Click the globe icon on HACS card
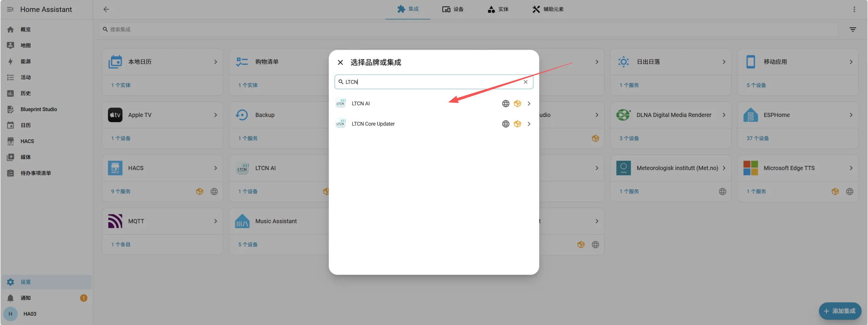The width and height of the screenshot is (868, 325). [214, 191]
